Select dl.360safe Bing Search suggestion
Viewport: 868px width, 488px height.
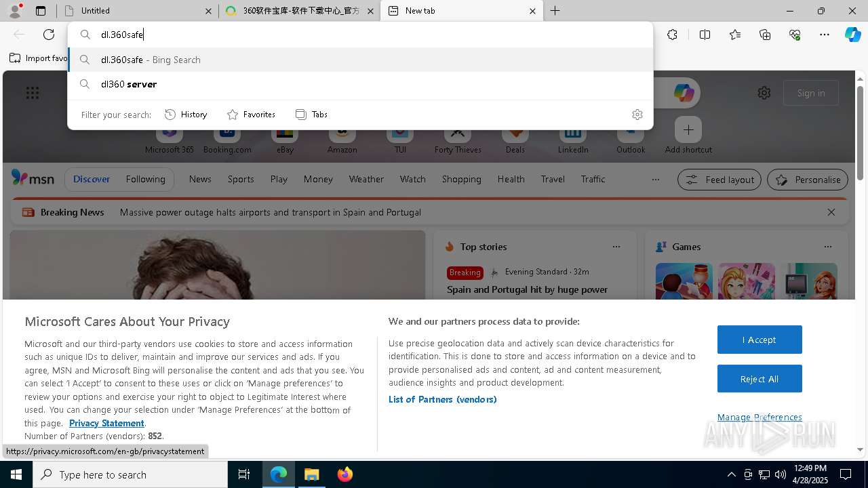click(360, 60)
